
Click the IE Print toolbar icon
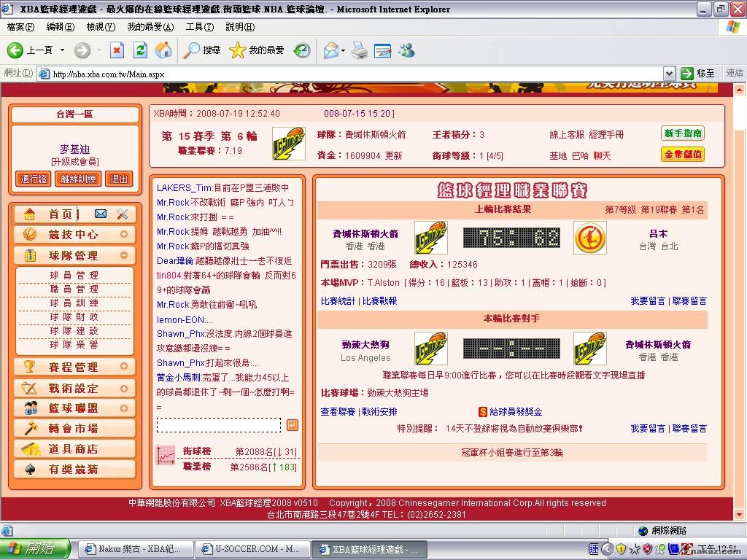pos(359,50)
